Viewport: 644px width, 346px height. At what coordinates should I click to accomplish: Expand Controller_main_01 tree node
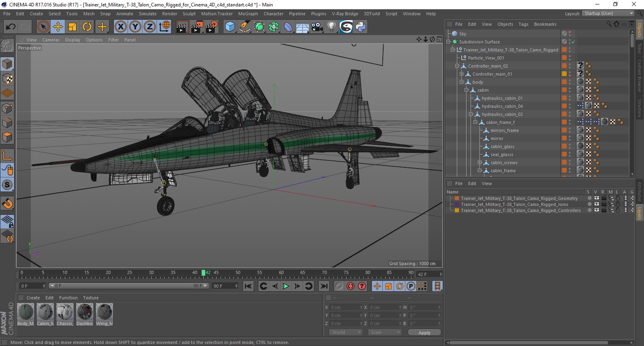click(x=462, y=74)
